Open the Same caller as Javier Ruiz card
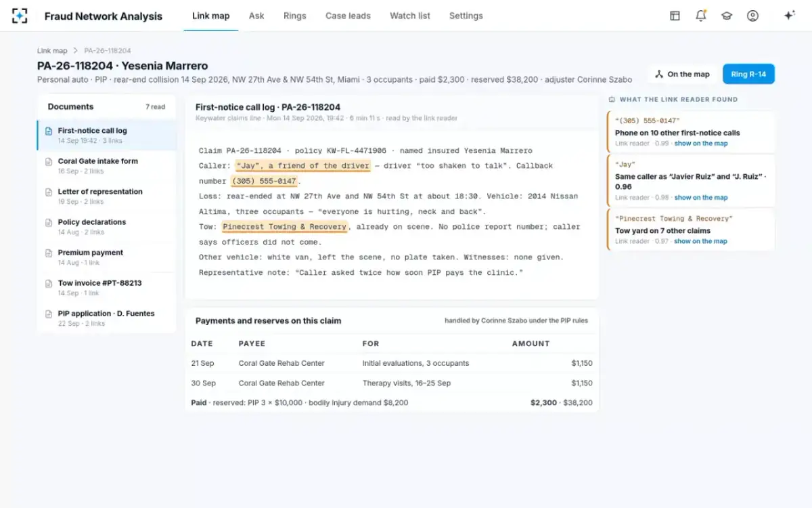 point(691,181)
